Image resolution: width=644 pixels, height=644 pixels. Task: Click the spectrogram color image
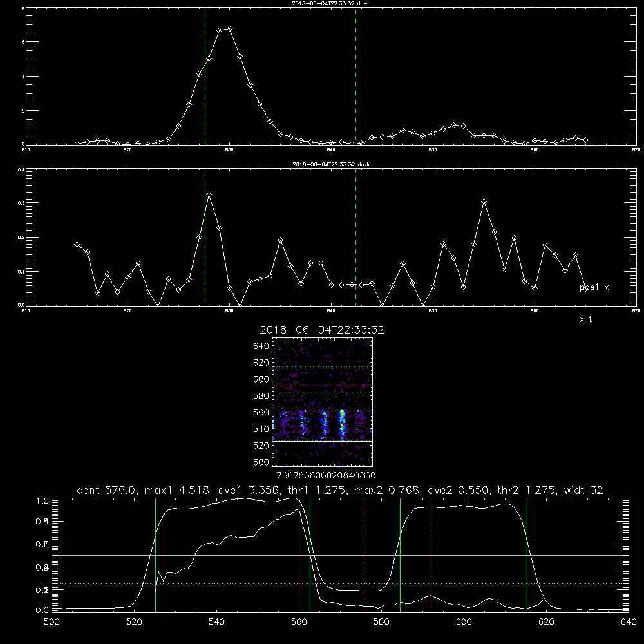[x=322, y=402]
